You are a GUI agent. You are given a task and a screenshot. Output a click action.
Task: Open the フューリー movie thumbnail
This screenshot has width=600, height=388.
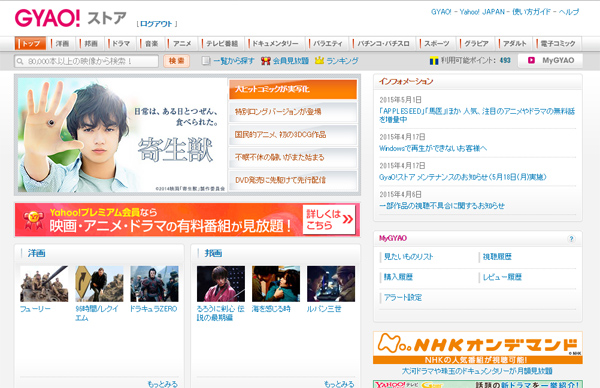point(44,284)
